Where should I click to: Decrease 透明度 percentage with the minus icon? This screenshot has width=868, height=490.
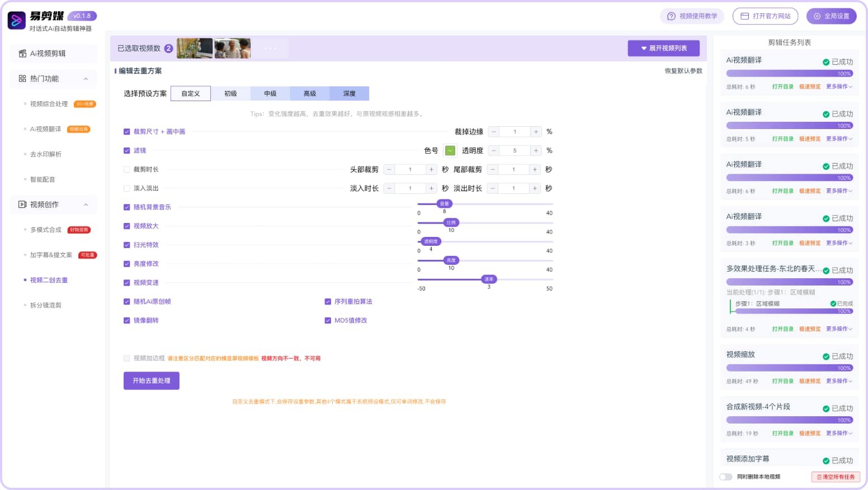(x=494, y=151)
